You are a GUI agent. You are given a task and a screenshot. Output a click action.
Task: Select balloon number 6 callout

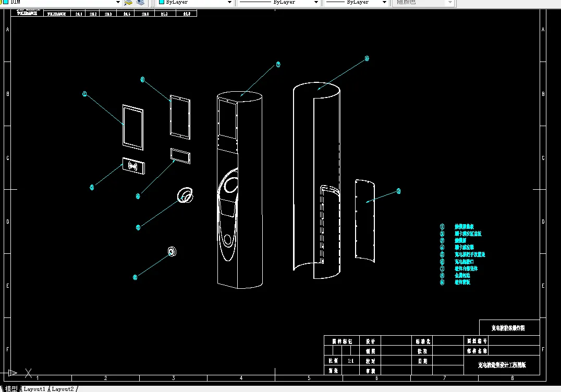(x=135, y=277)
